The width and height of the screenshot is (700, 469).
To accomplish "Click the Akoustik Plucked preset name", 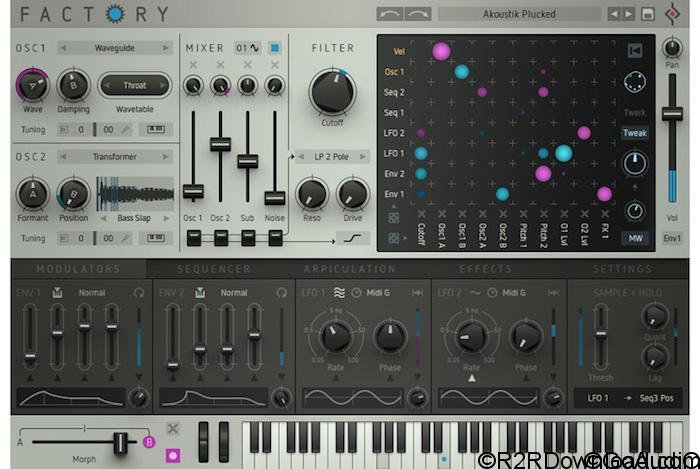I will pos(519,14).
